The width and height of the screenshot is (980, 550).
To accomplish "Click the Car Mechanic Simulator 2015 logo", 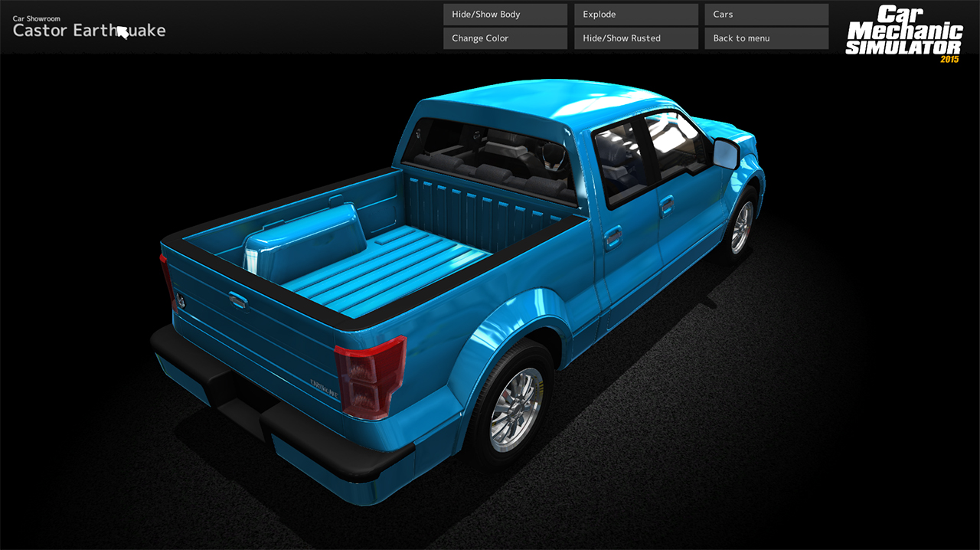I will click(x=903, y=34).
